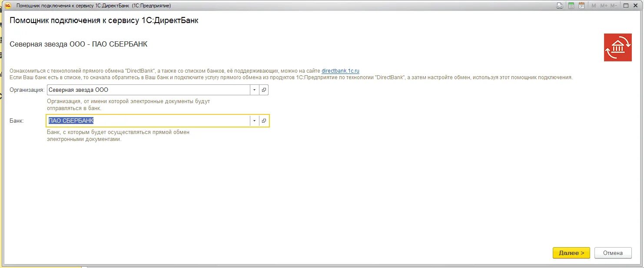Image resolution: width=644 pixels, height=268 pixels.
Task: Click the M- memory subtract button
Action: click(x=614, y=6)
